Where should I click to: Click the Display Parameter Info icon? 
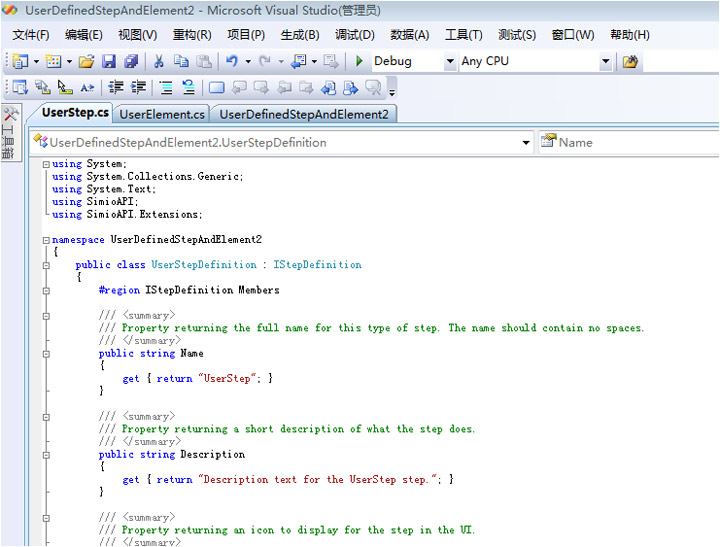43,87
